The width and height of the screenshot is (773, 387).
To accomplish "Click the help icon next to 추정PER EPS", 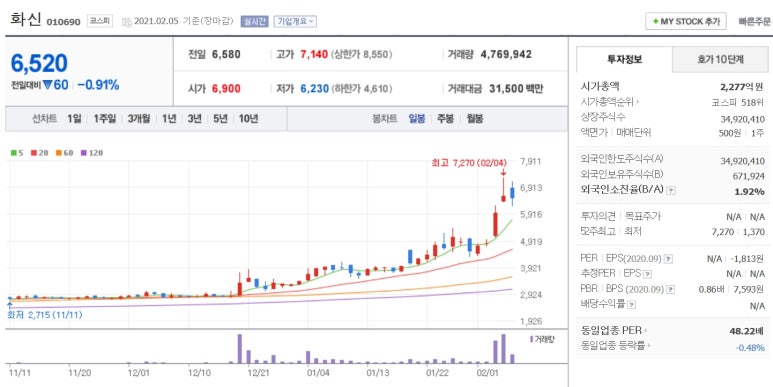I will tap(647, 274).
